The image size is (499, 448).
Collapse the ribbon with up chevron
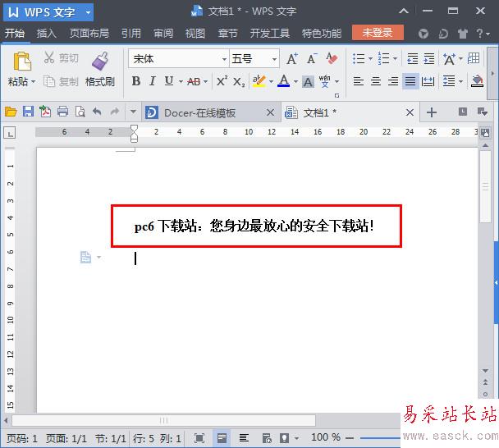404,11
